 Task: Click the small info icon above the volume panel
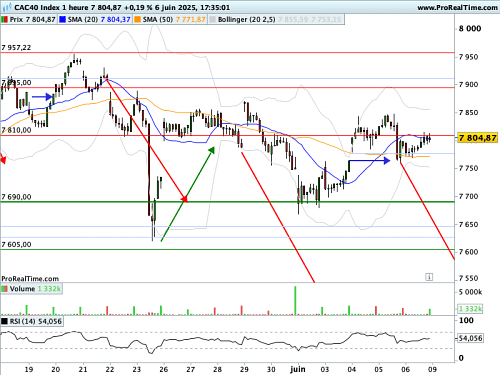(429, 277)
